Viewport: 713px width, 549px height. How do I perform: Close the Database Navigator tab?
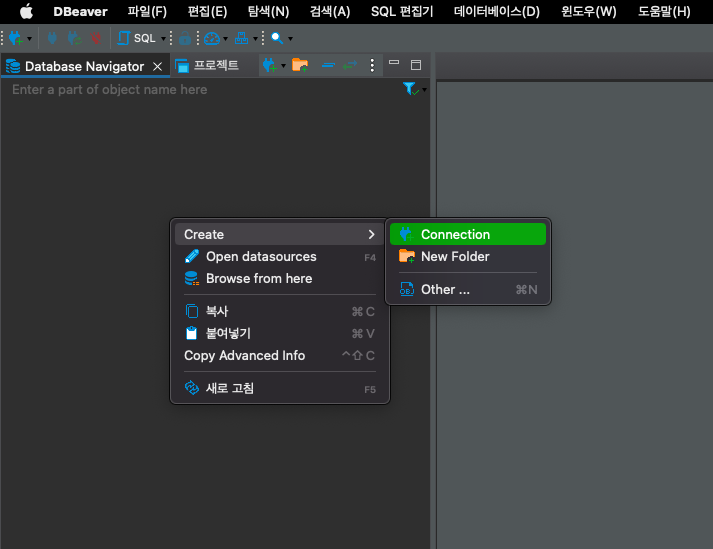click(157, 67)
